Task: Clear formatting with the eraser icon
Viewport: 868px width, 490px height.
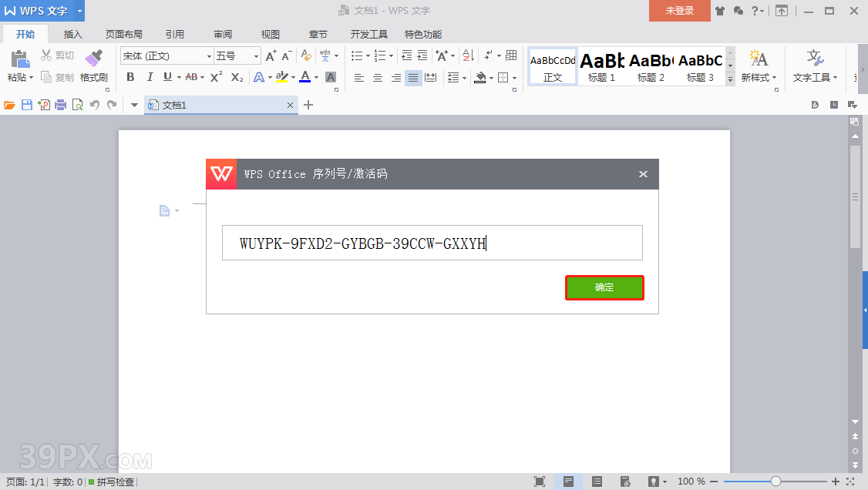Action: [x=306, y=56]
